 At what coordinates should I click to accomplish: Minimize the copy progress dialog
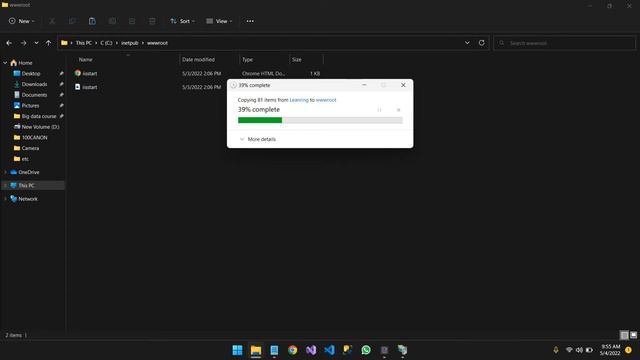tap(364, 85)
